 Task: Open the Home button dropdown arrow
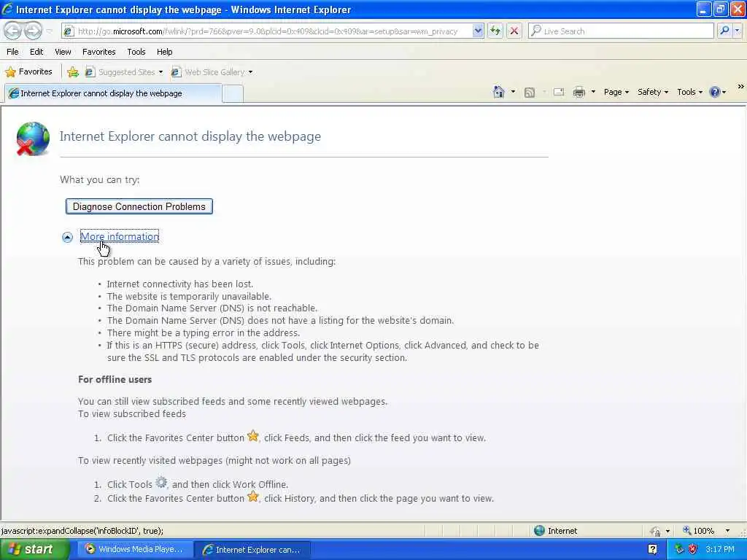point(513,92)
